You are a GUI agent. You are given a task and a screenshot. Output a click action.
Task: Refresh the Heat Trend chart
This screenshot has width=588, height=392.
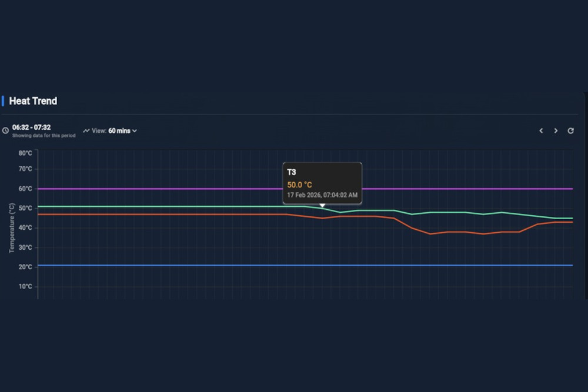570,131
